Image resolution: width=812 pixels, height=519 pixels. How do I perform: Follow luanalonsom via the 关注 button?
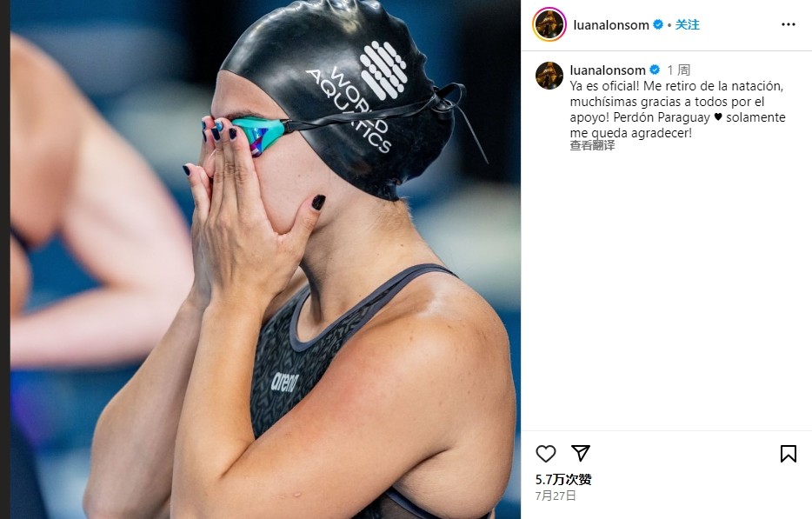point(687,25)
